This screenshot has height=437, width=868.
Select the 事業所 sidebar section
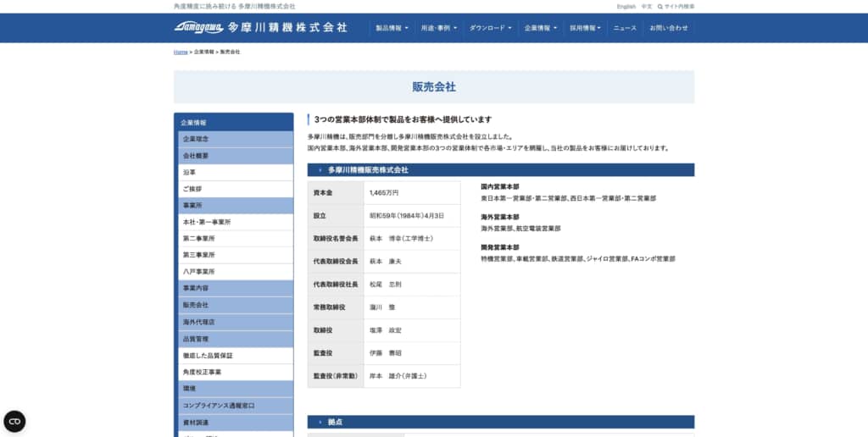click(x=236, y=205)
